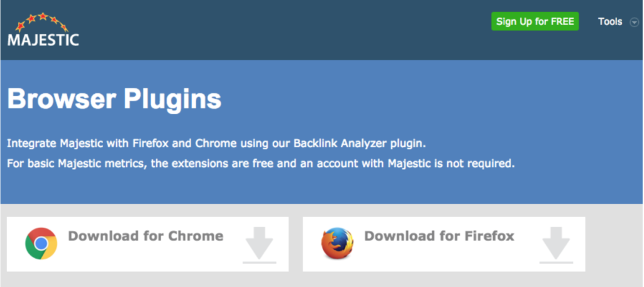Image resolution: width=644 pixels, height=287 pixels.
Task: Click the Firefox browser icon
Action: point(337,244)
